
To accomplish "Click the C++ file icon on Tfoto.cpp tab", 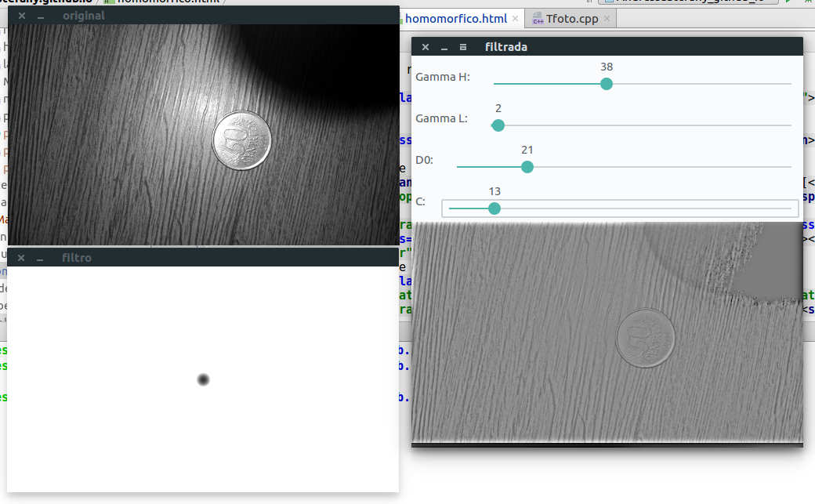I will [538, 19].
